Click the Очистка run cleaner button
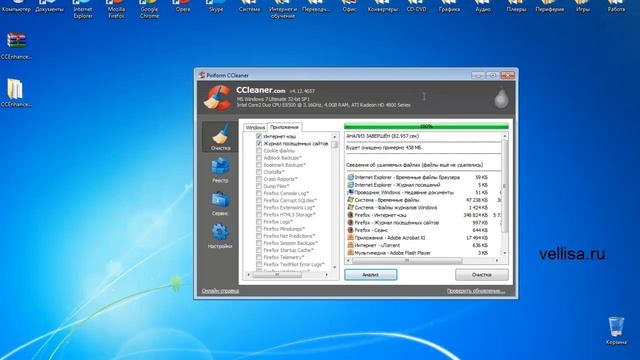This screenshot has height=360, width=640. (482, 275)
